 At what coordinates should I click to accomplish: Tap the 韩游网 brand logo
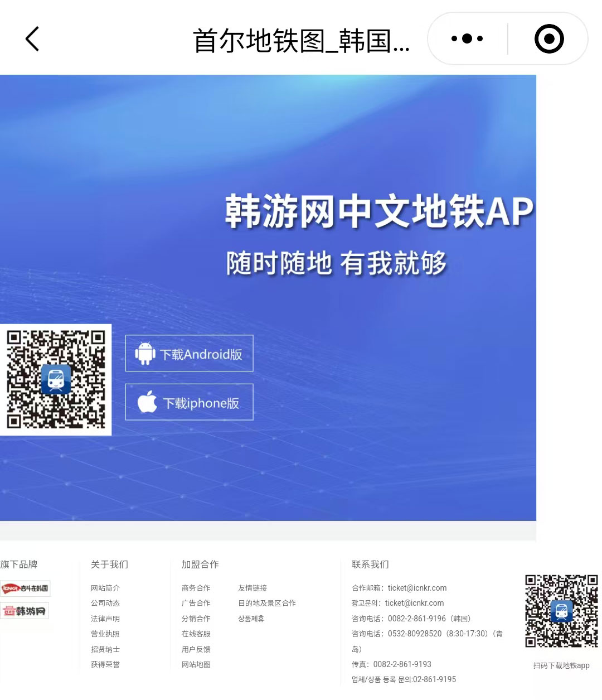[x=25, y=611]
